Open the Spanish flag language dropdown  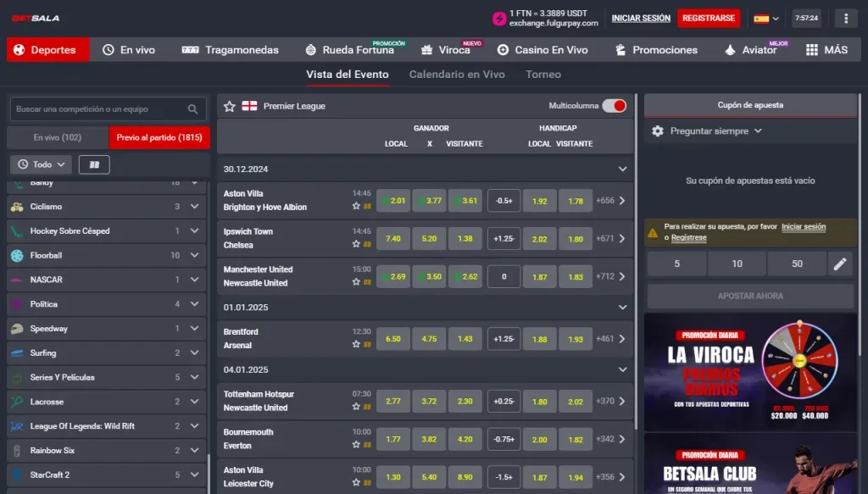click(x=766, y=18)
